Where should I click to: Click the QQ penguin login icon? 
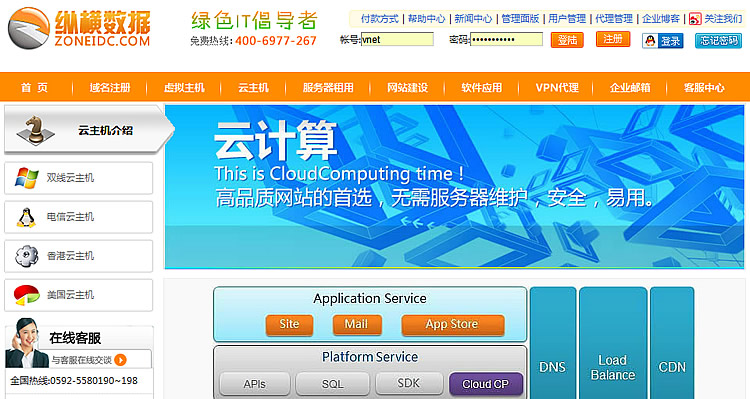(650, 41)
